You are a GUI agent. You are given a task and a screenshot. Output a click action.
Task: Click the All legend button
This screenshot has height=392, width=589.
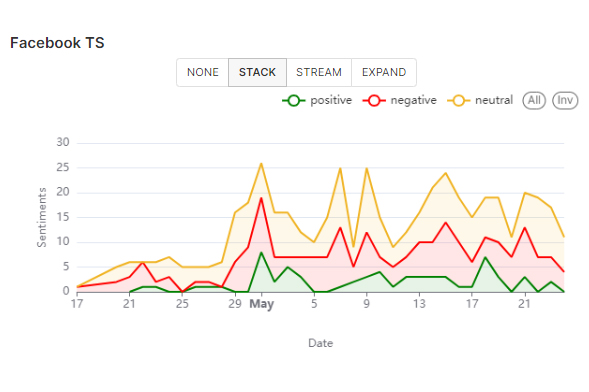[534, 100]
